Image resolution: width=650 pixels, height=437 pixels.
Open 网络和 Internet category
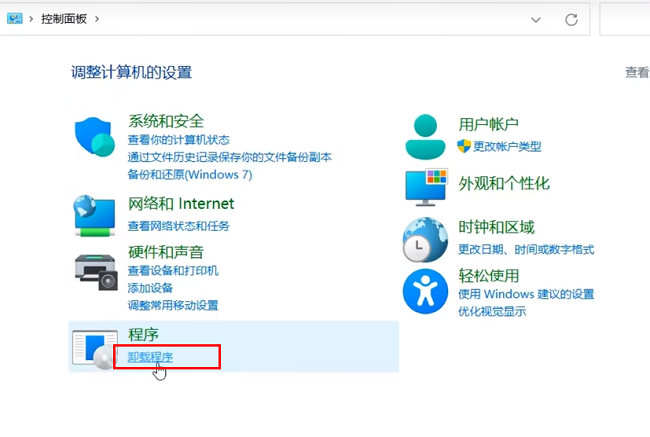coord(181,204)
